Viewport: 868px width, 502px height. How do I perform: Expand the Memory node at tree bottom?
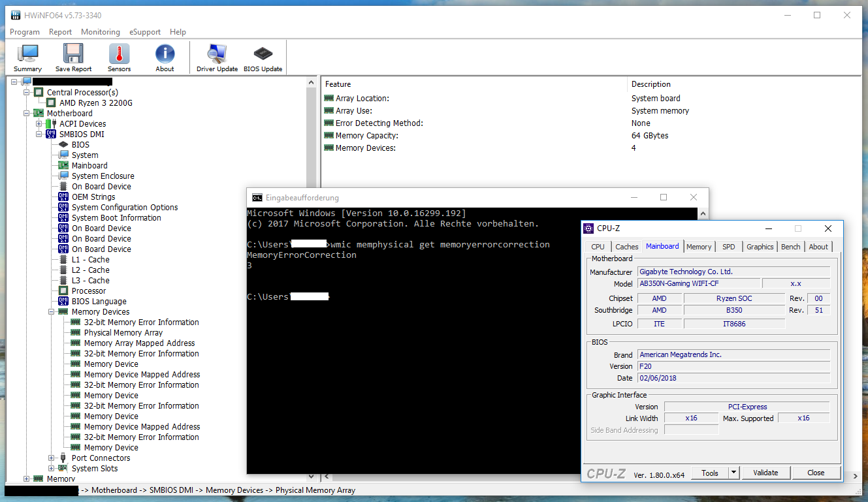point(27,479)
